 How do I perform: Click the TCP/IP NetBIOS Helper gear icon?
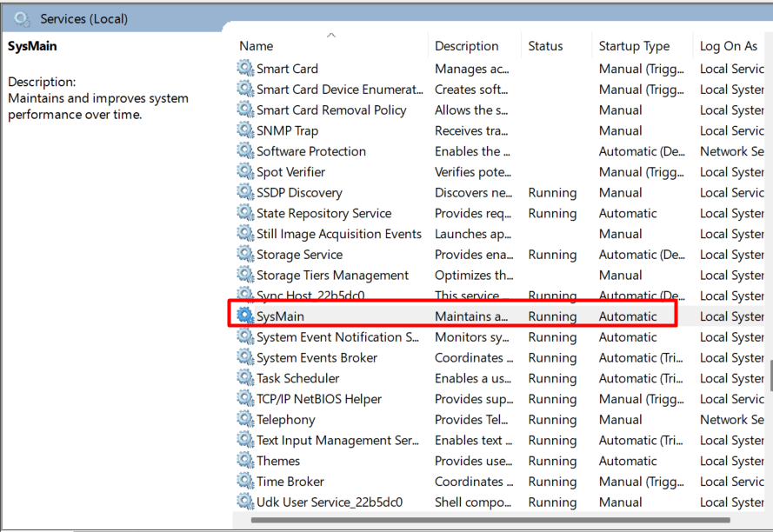243,398
